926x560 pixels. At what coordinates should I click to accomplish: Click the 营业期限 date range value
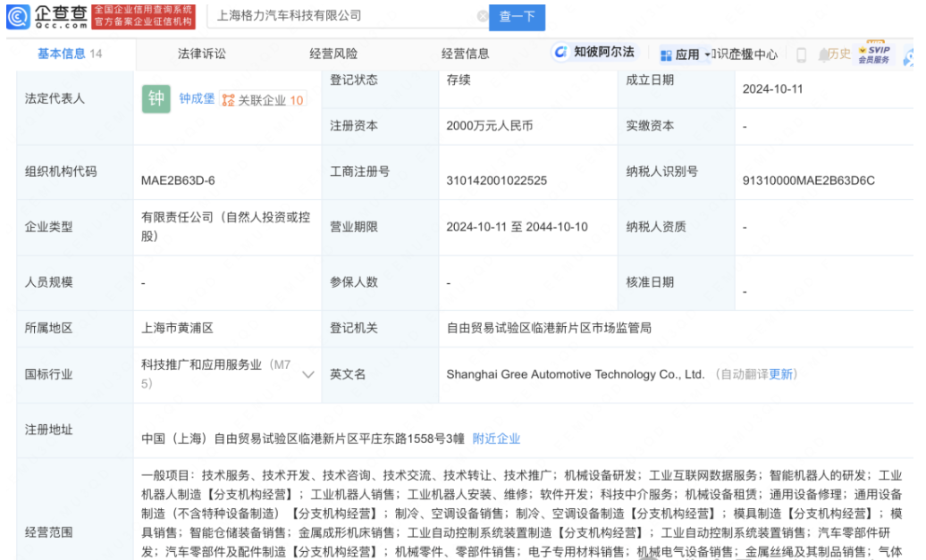[517, 227]
